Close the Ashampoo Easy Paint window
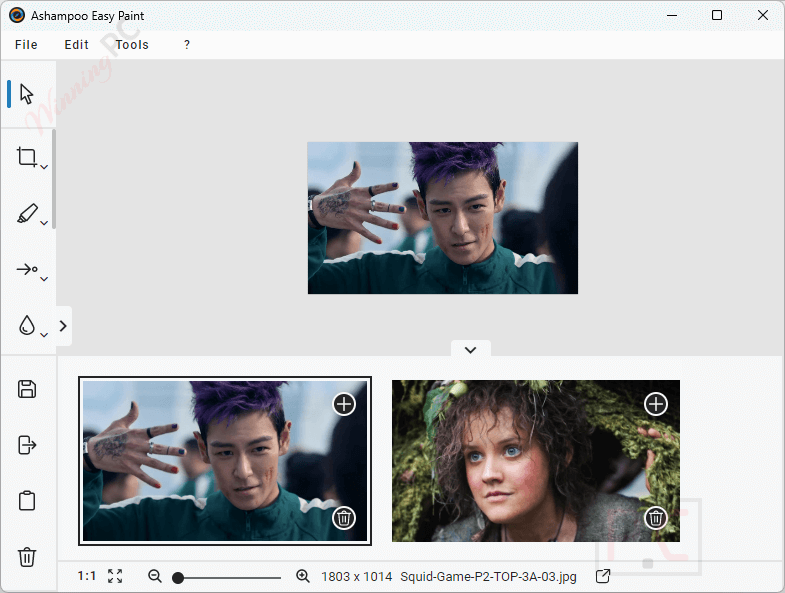The height and width of the screenshot is (593, 785). 762,16
